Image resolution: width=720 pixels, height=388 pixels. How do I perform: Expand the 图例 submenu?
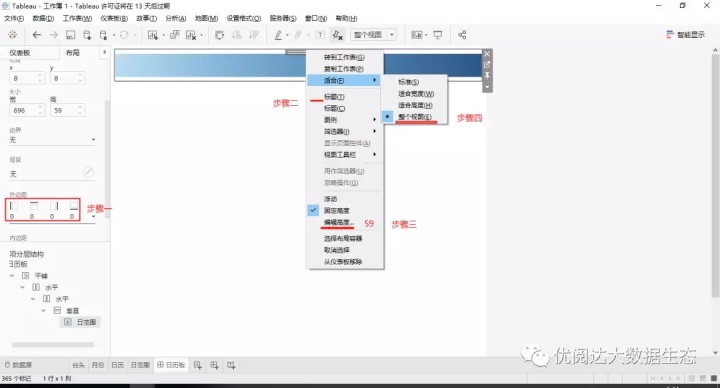(345, 120)
